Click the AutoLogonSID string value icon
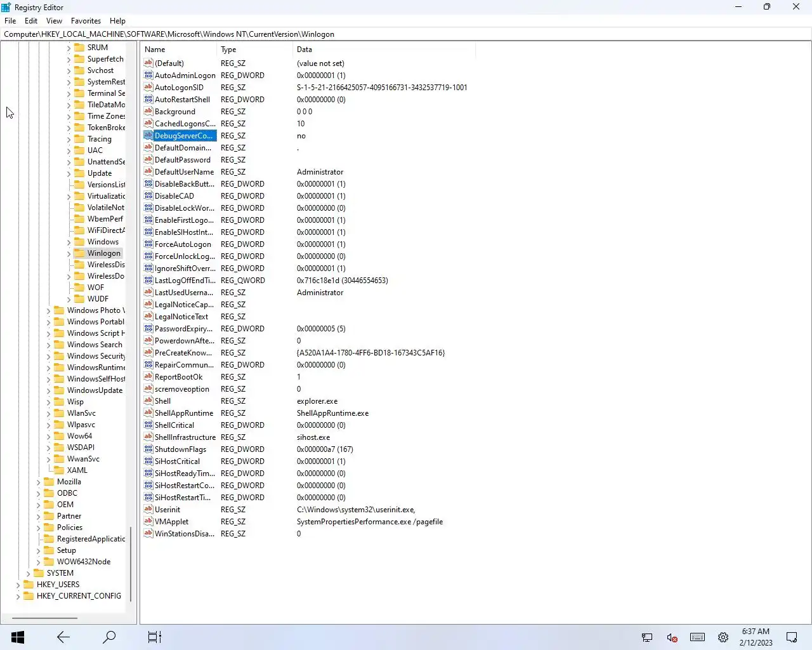This screenshot has height=650, width=812. click(148, 87)
